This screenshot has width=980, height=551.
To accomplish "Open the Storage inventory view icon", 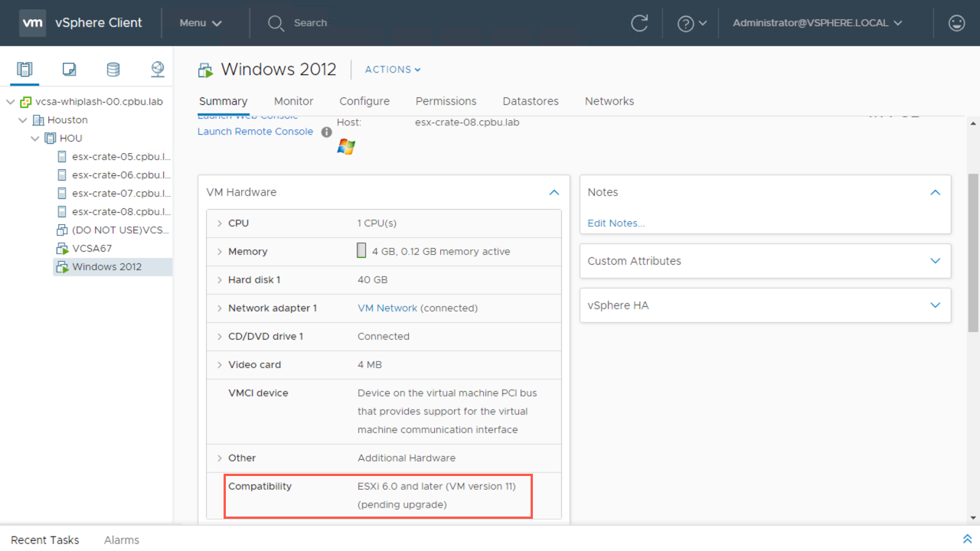I will 113,70.
